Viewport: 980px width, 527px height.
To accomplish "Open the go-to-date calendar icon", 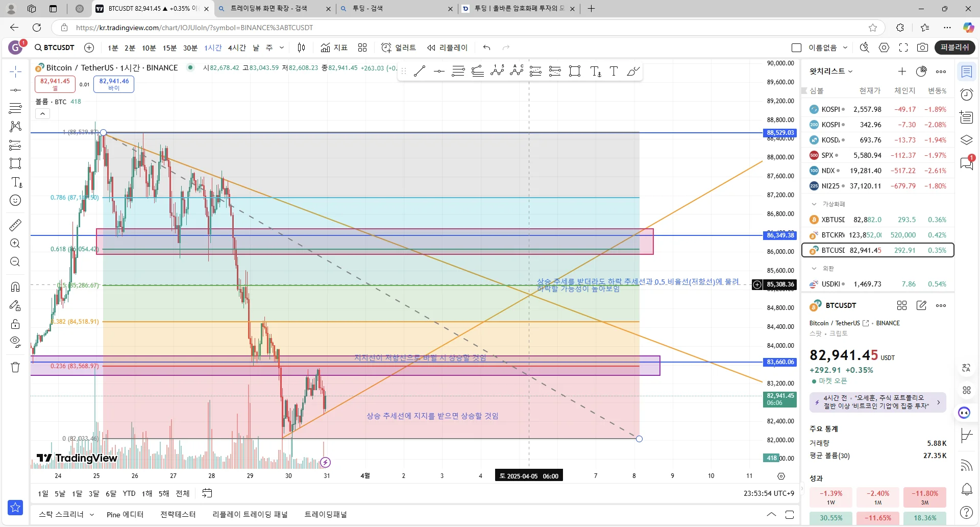I will pos(207,493).
